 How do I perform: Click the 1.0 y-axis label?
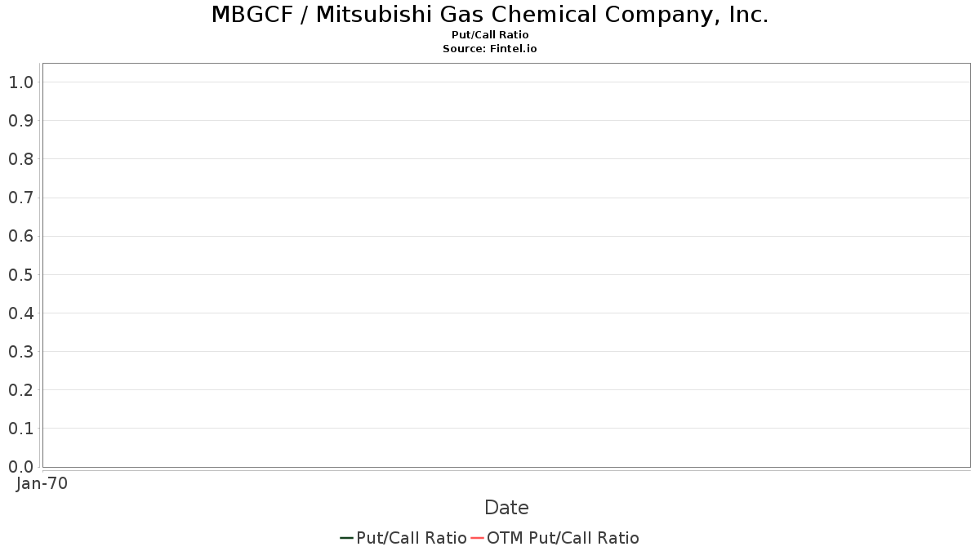click(20, 82)
